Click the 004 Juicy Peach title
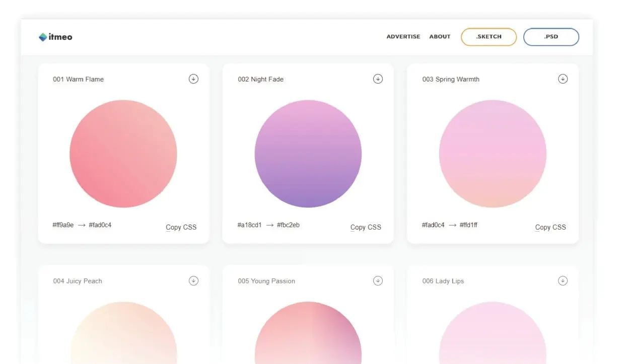The height and width of the screenshot is (364, 628). (78, 281)
